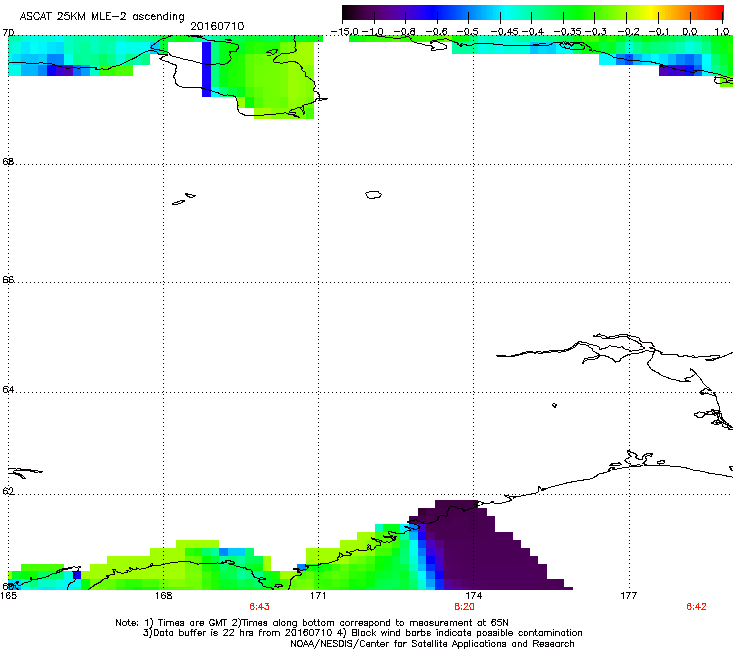Click the red time stamp "8:43"
Image resolution: width=740 pixels, height=650 pixels.
tap(260, 607)
